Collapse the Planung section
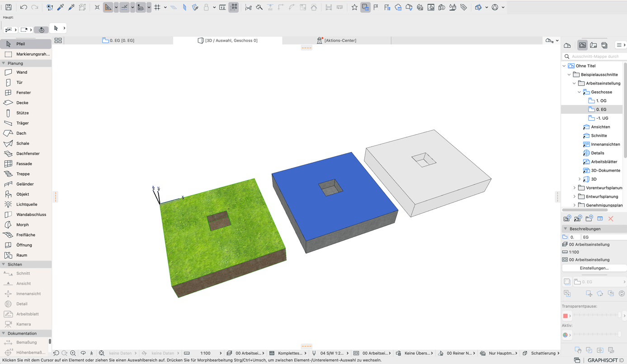627x364 pixels. click(x=4, y=63)
